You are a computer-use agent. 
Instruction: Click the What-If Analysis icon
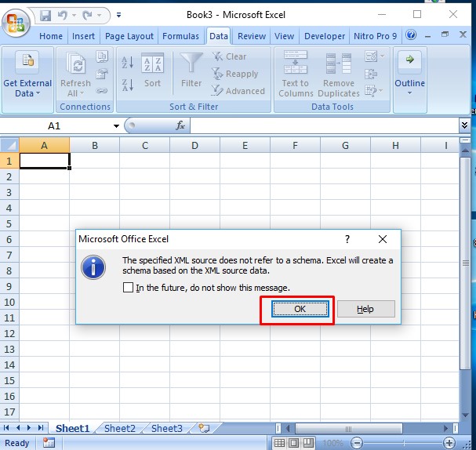click(x=371, y=90)
